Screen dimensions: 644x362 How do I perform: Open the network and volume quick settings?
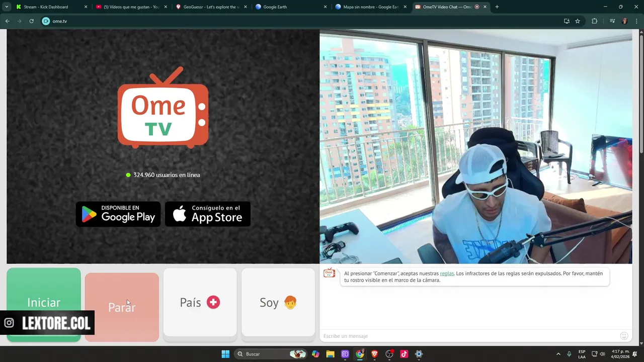(598, 354)
